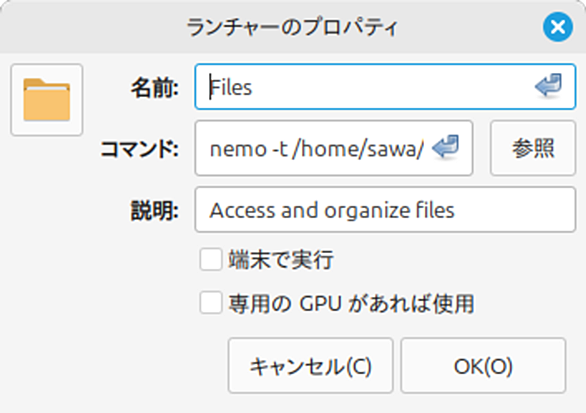Image resolution: width=586 pixels, height=413 pixels.
Task: Click the コマンド: label
Action: pos(140,150)
